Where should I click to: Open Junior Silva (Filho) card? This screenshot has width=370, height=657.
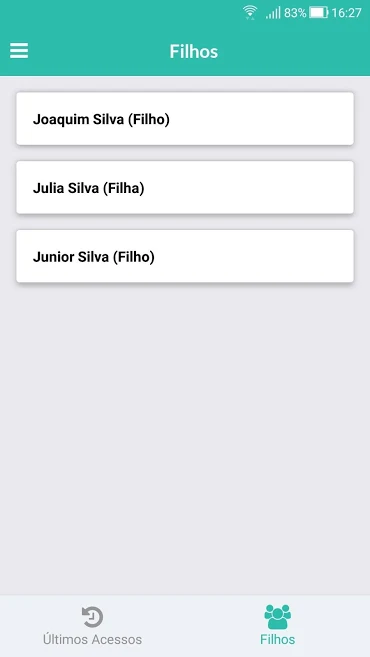(x=185, y=256)
